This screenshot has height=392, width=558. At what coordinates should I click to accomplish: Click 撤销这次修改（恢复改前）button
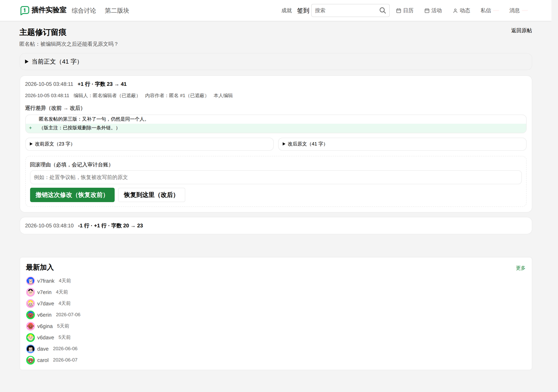coord(72,195)
